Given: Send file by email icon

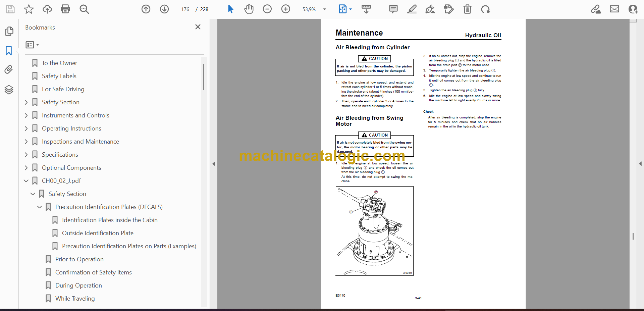Looking at the screenshot, I should (614, 9).
